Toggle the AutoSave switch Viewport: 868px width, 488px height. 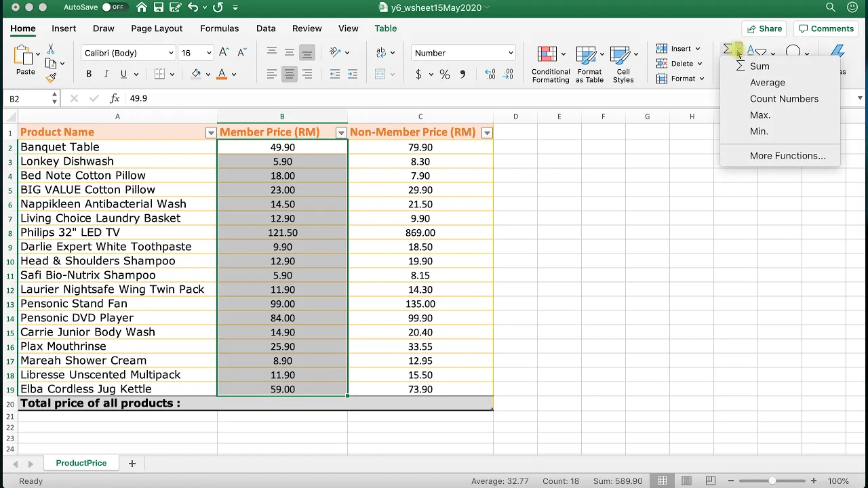(x=114, y=7)
